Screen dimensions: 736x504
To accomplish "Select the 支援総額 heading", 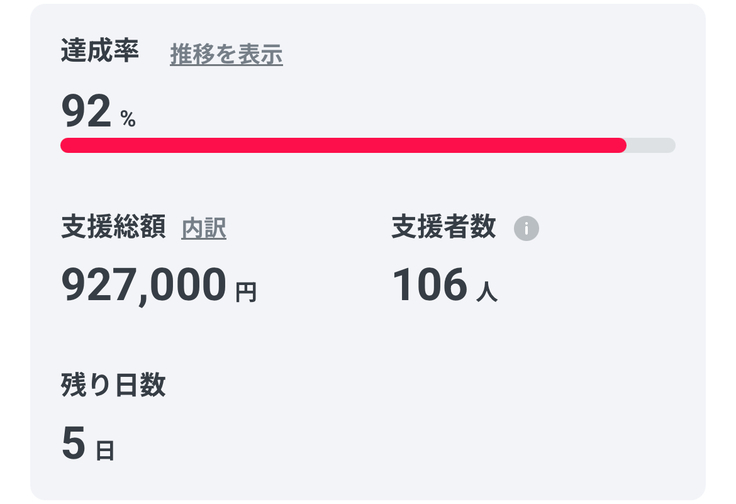I will [112, 228].
